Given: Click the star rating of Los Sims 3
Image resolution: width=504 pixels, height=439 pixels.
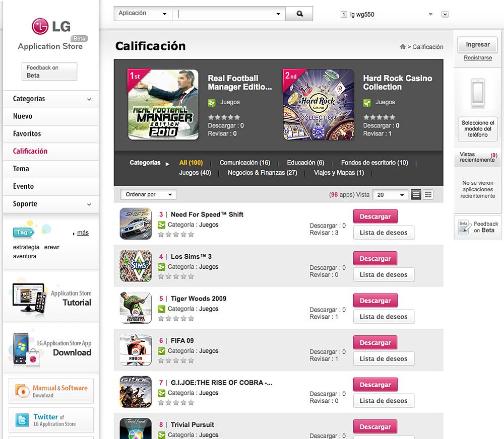Looking at the screenshot, I should (176, 276).
